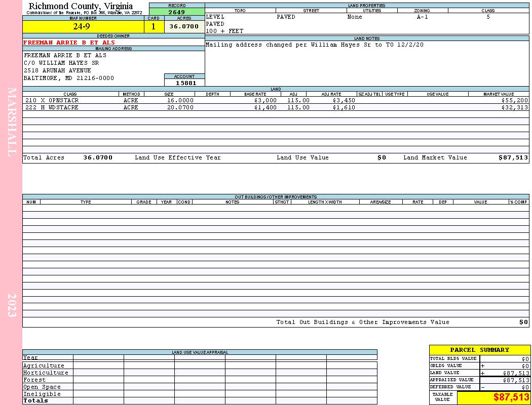Click the land note about mailing address change

[x=315, y=45]
